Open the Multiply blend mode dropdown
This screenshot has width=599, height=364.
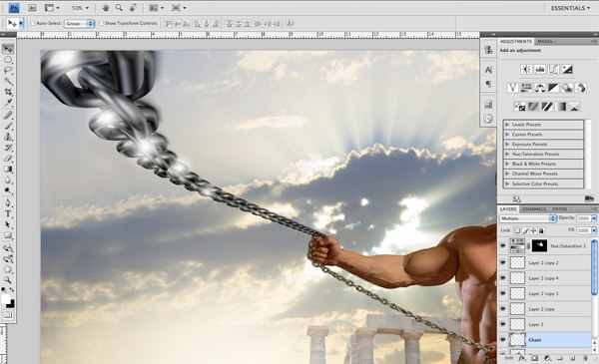tap(528, 218)
